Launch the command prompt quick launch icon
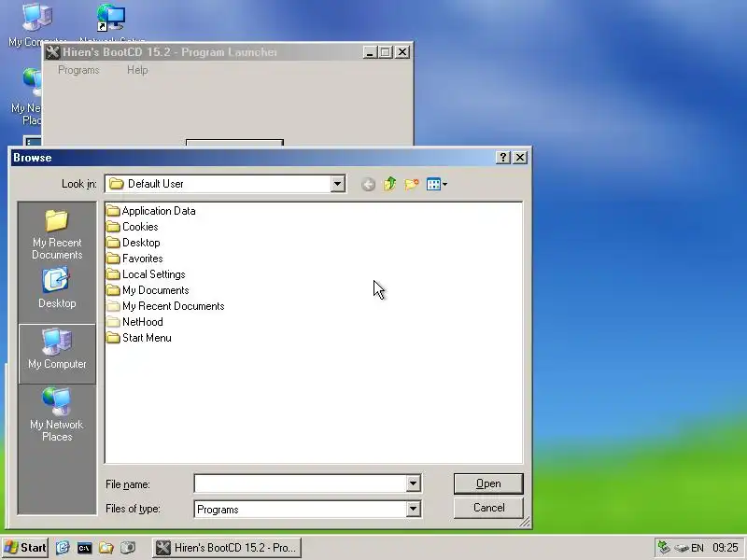The height and width of the screenshot is (560, 747). [84, 548]
